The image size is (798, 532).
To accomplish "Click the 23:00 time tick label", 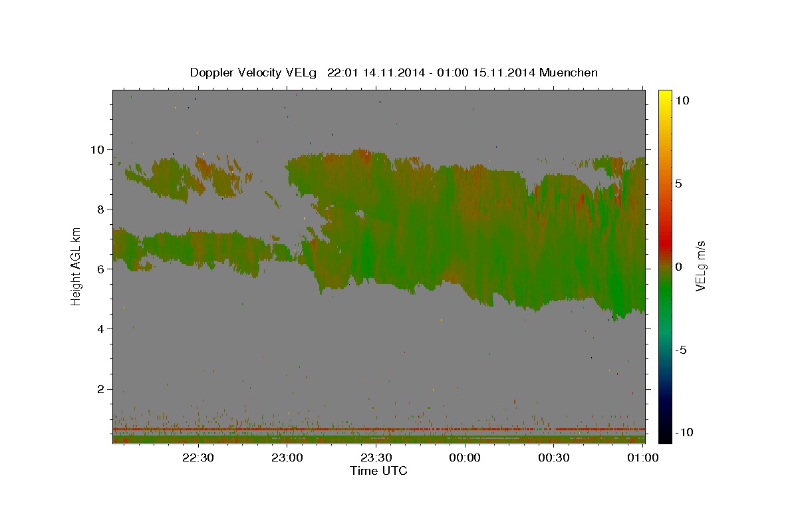I will coord(287,458).
